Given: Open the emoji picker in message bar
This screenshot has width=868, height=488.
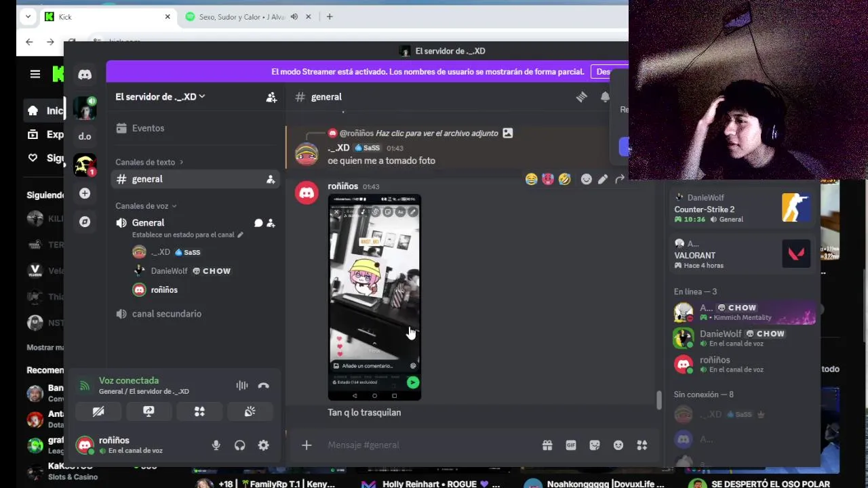Looking at the screenshot, I should [x=618, y=445].
